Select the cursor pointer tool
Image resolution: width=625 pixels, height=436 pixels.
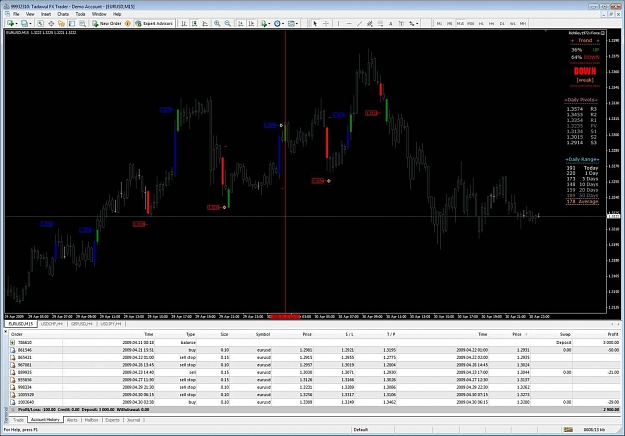pyautogui.click(x=315, y=24)
